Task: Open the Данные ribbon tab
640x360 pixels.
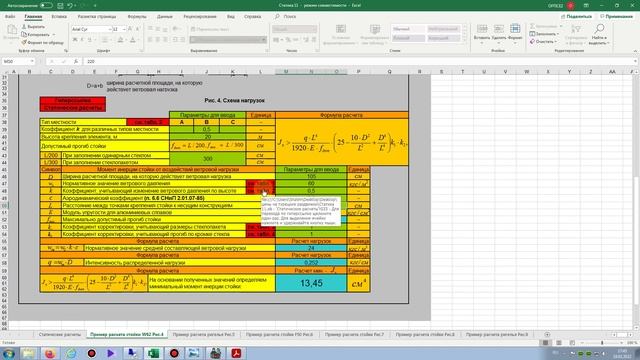Action: tap(164, 17)
